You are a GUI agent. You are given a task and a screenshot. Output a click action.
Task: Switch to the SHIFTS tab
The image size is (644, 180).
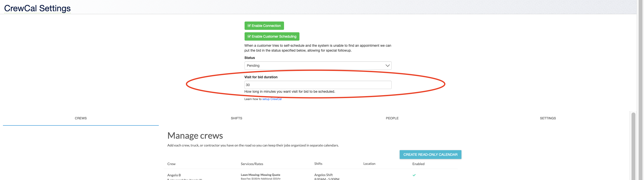236,118
